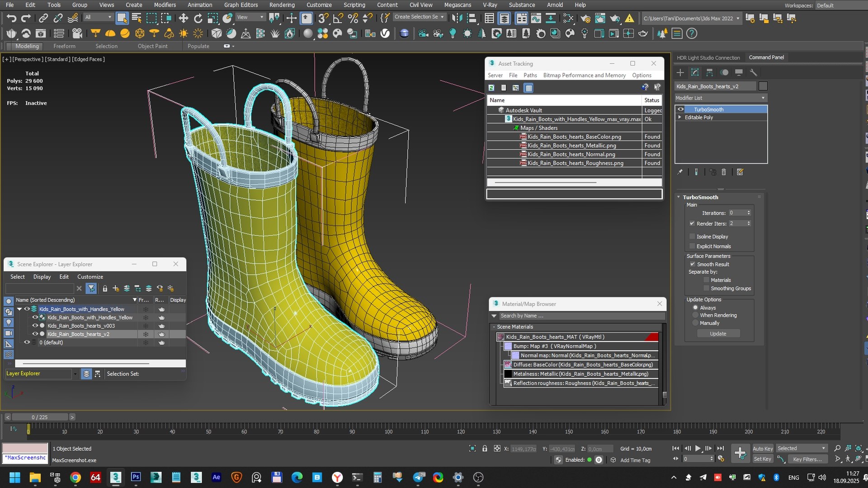Toggle the Angle Snap percent icon
Viewport: 868px width, 488px height.
pos(353,18)
